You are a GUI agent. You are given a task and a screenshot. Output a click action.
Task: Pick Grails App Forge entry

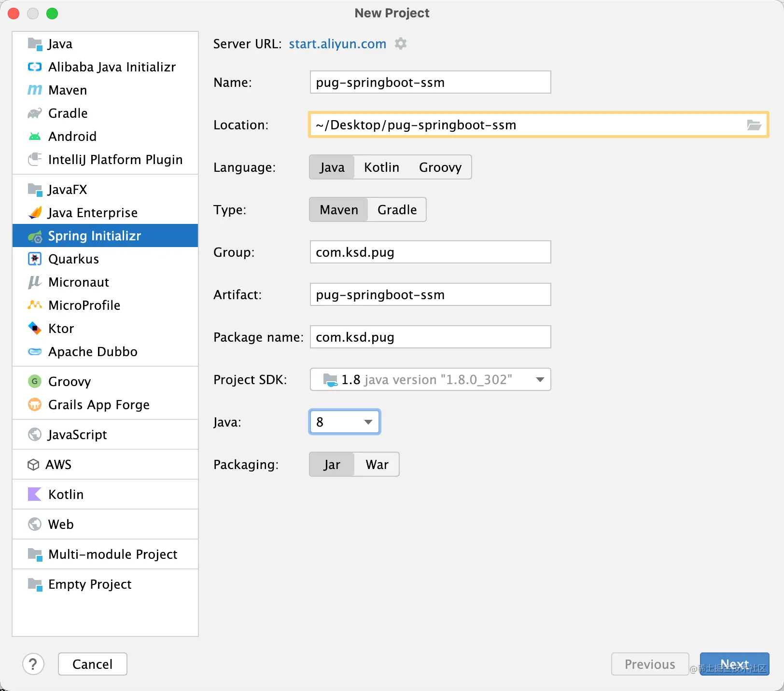pyautogui.click(x=105, y=404)
